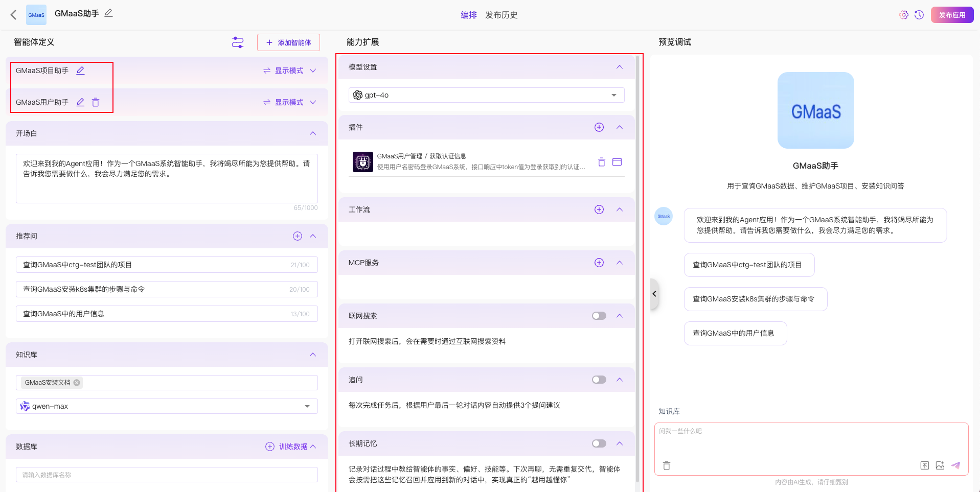This screenshot has height=492, width=980.
Task: Send the message with the paper plane icon
Action: 955,465
